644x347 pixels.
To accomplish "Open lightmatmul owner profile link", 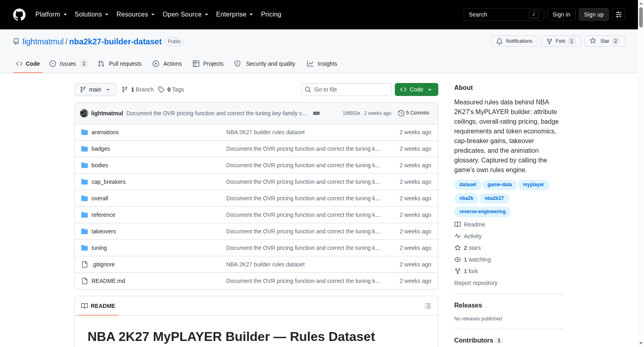I will coord(43,42).
